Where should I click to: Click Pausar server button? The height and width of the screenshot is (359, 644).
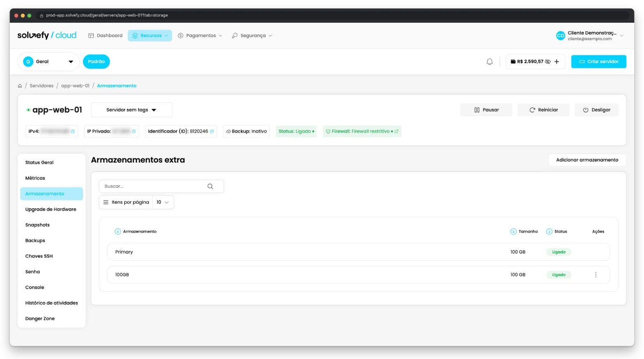click(486, 110)
